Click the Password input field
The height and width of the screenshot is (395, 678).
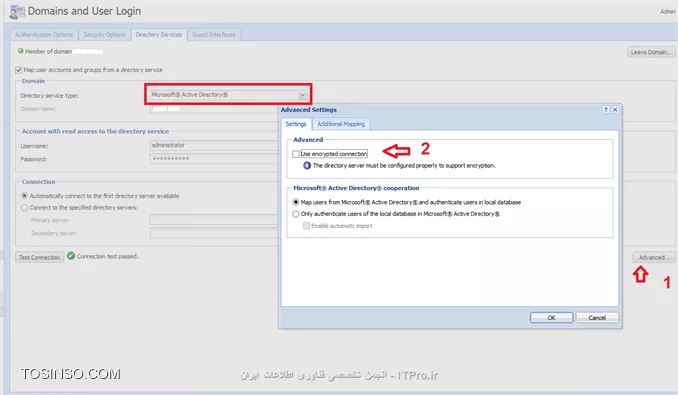coord(214,159)
